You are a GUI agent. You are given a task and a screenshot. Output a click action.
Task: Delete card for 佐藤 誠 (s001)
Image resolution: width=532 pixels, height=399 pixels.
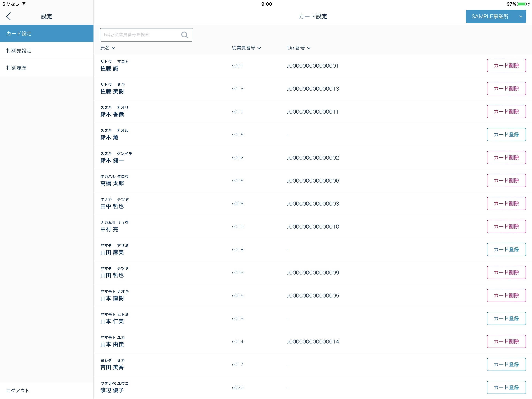(506, 65)
